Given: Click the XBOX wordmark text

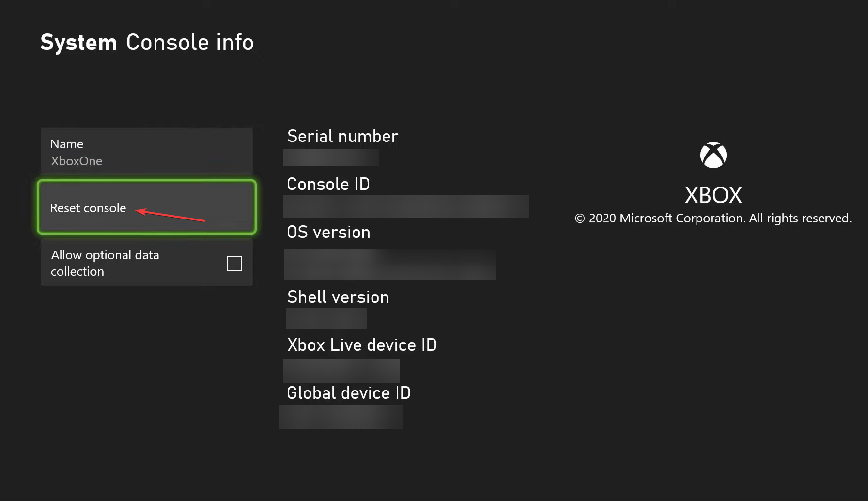Looking at the screenshot, I should [x=713, y=195].
